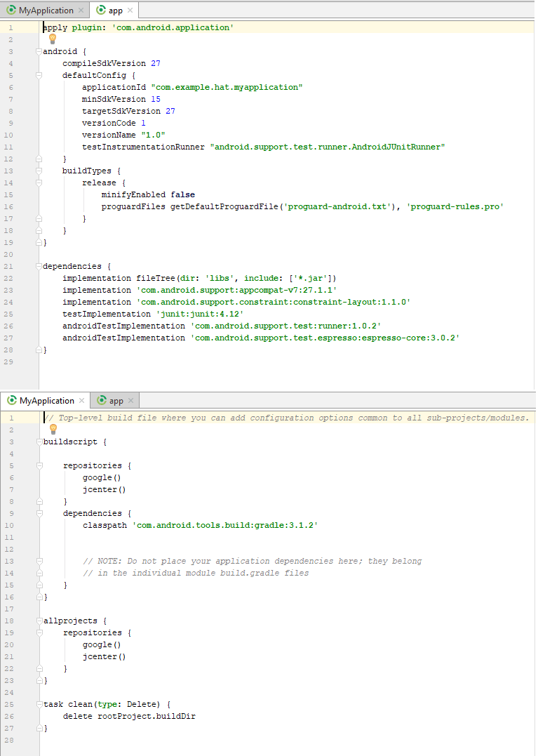Click the versionCode 1 line
Screen dimensions: 538x756
(x=114, y=123)
